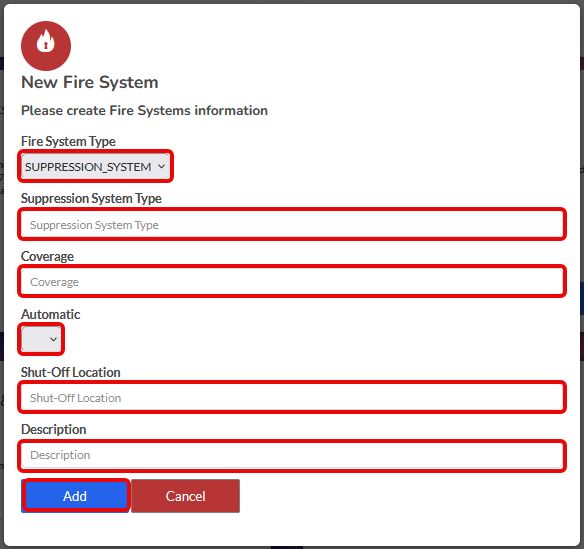Screen dimensions: 584x549
Task: Submit form with the Add button
Action: 75,496
